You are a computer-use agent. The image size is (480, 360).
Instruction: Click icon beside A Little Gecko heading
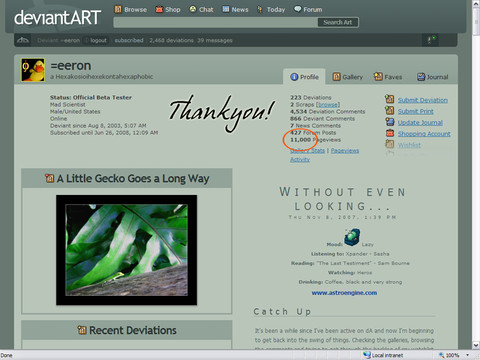tap(49, 178)
